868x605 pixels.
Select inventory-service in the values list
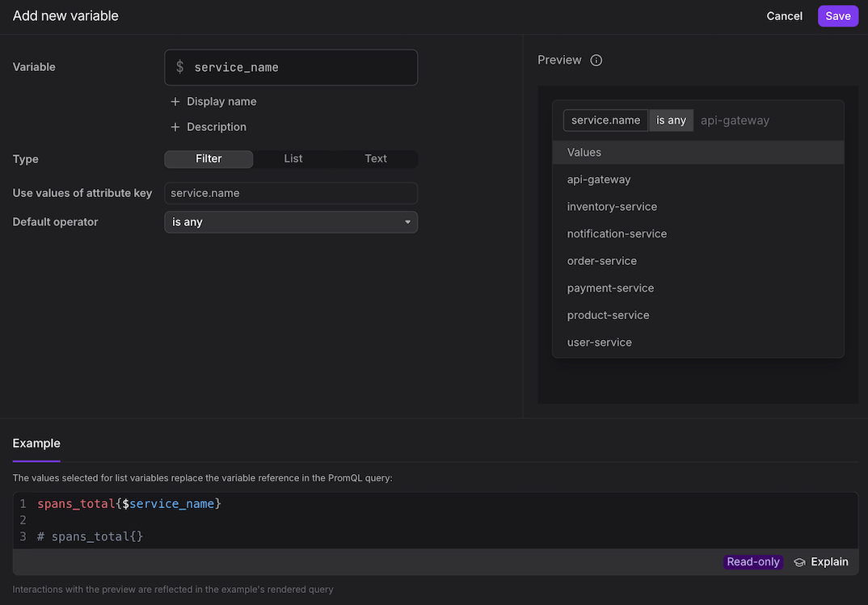612,207
